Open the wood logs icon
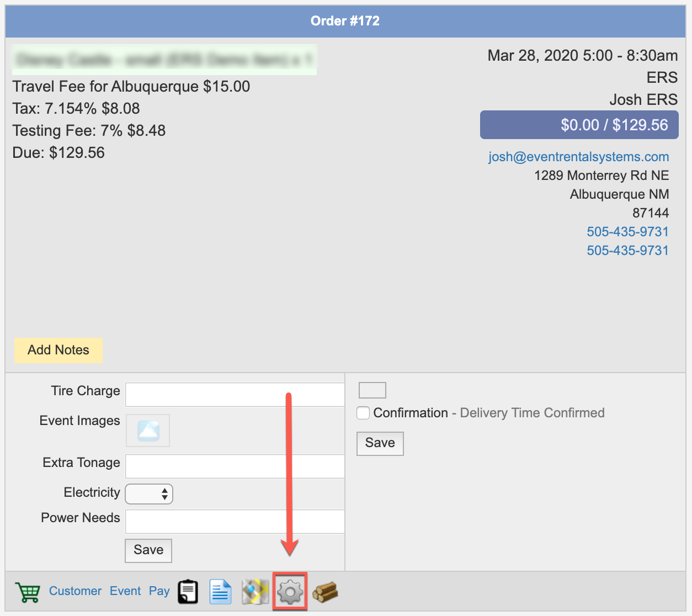692x616 pixels. (x=325, y=592)
